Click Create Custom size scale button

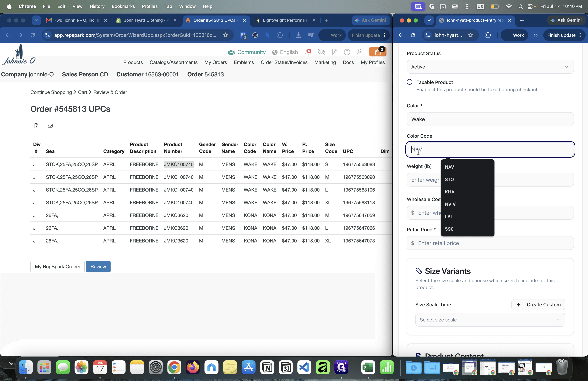538,305
